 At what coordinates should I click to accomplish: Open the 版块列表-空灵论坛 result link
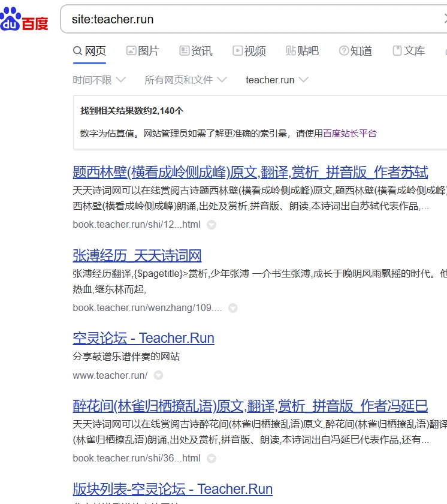pos(173,489)
